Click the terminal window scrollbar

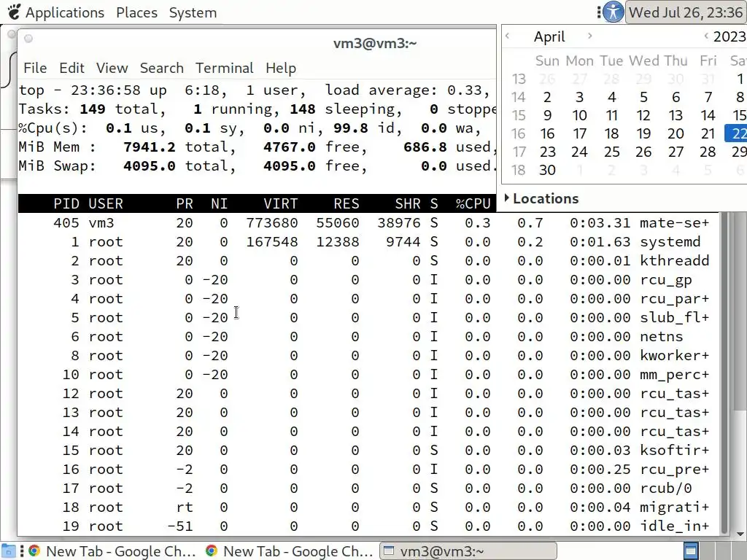(724, 373)
